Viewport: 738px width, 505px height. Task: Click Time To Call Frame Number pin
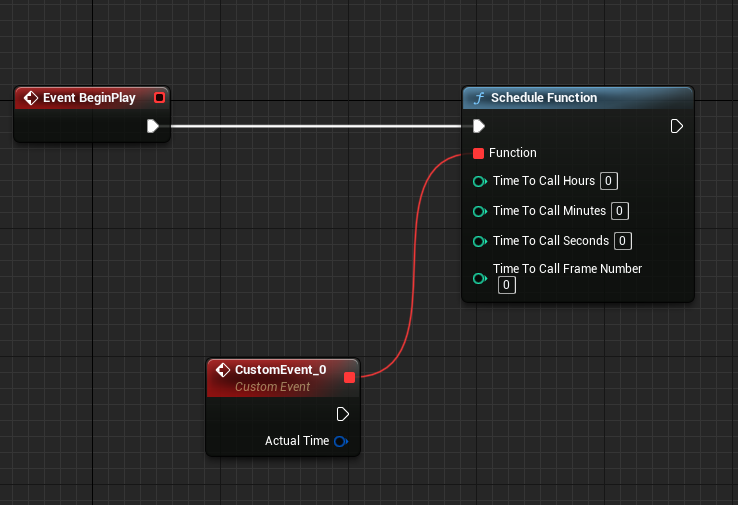point(480,278)
